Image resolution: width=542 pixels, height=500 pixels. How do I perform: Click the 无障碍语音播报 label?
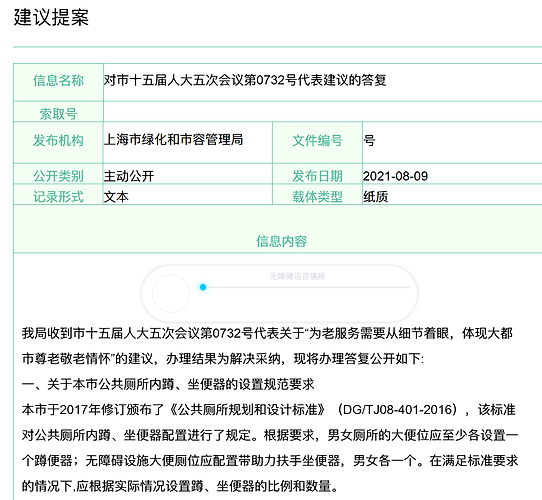click(297, 276)
